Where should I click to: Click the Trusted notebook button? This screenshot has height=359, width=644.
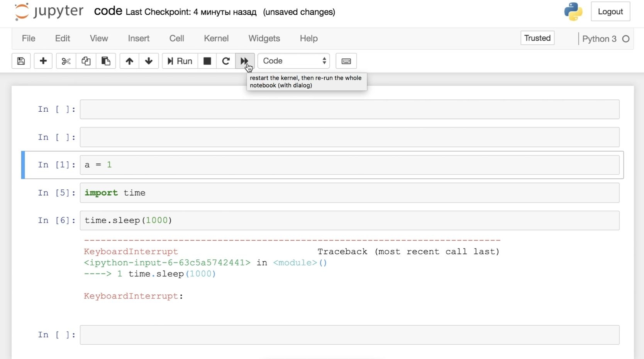[537, 38]
